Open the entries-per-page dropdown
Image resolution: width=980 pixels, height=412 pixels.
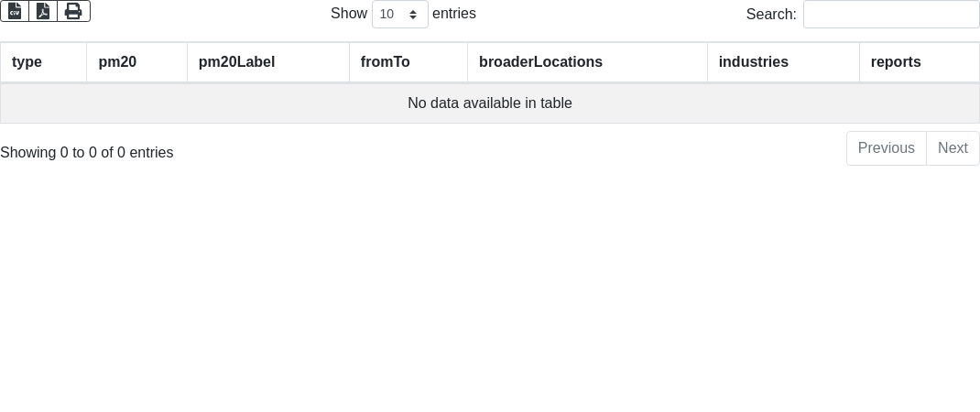coord(399,14)
